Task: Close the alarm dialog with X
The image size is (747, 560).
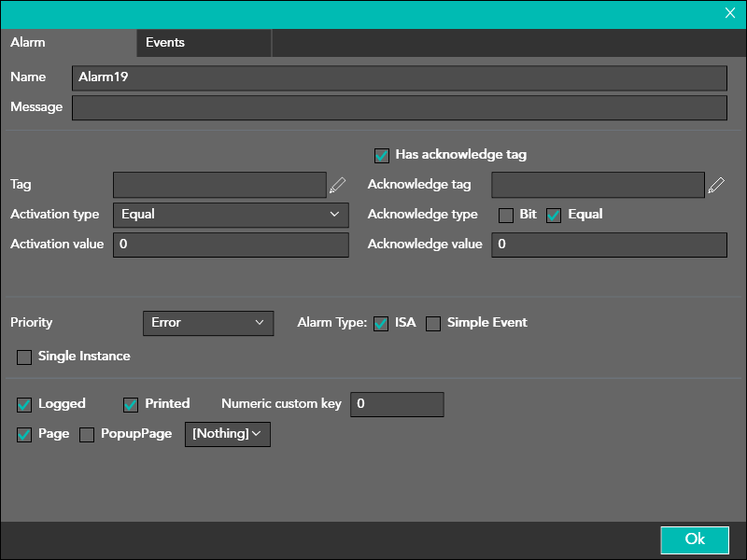Action: tap(730, 13)
